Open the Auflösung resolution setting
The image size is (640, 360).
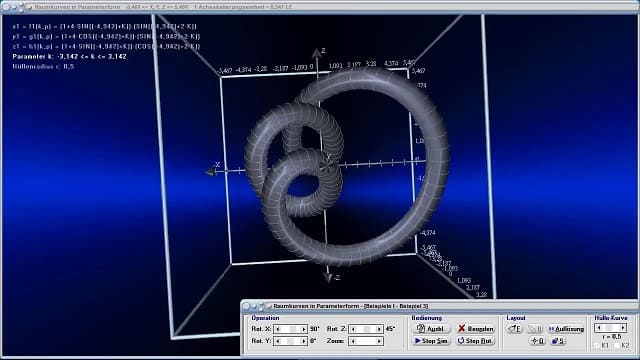pos(566,329)
